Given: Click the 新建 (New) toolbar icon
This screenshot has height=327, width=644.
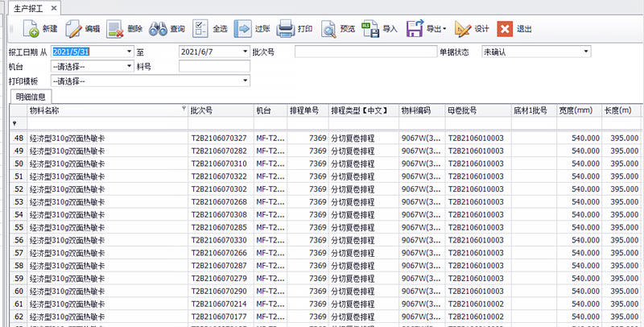Looking at the screenshot, I should [x=32, y=29].
